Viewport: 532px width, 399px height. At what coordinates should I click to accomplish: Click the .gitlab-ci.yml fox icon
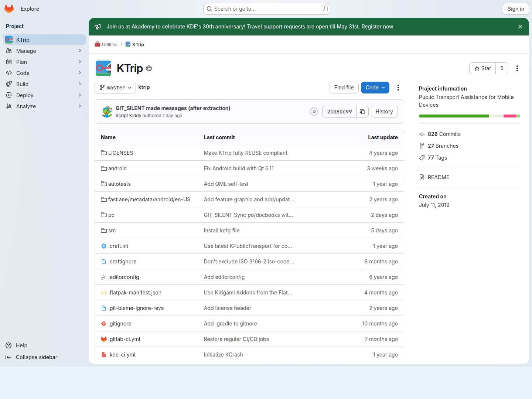pos(104,339)
